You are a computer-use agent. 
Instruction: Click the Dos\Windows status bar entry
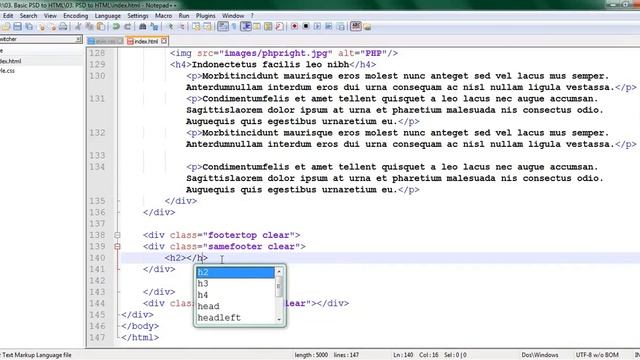540,355
